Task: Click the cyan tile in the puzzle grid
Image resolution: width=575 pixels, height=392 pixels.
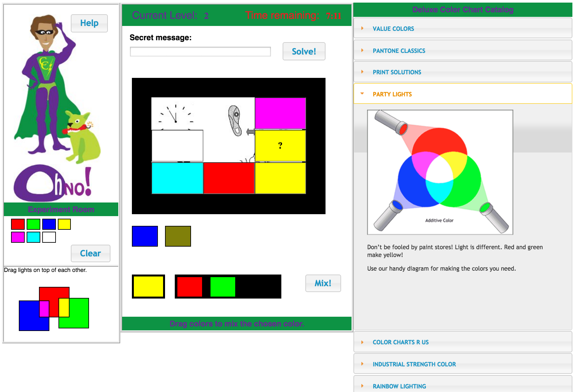Action: [x=177, y=178]
